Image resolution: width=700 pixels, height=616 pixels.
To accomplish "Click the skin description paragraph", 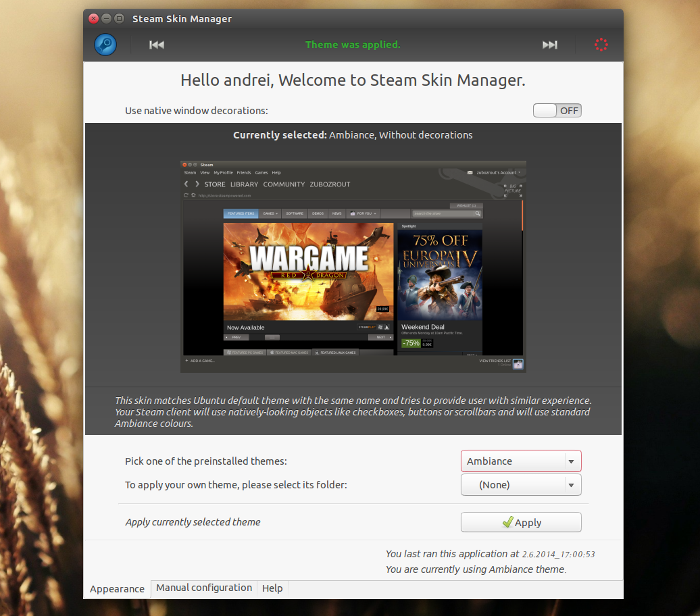I will [x=353, y=411].
